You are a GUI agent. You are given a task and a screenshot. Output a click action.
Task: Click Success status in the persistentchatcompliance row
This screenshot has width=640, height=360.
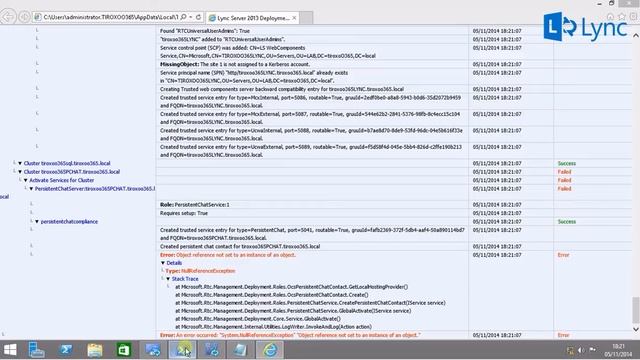[x=567, y=222]
